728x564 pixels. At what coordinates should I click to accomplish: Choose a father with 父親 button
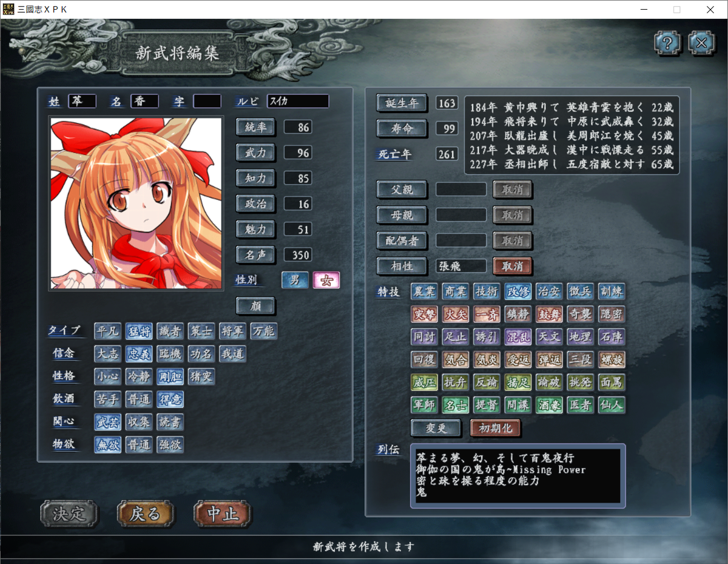pyautogui.click(x=402, y=189)
